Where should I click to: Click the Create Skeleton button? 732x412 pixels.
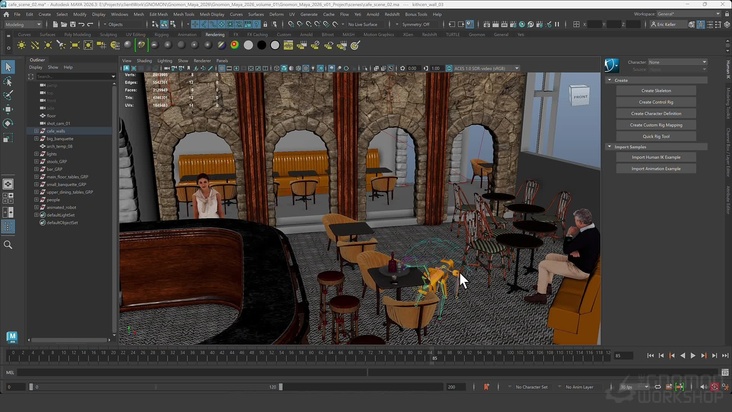coord(655,91)
